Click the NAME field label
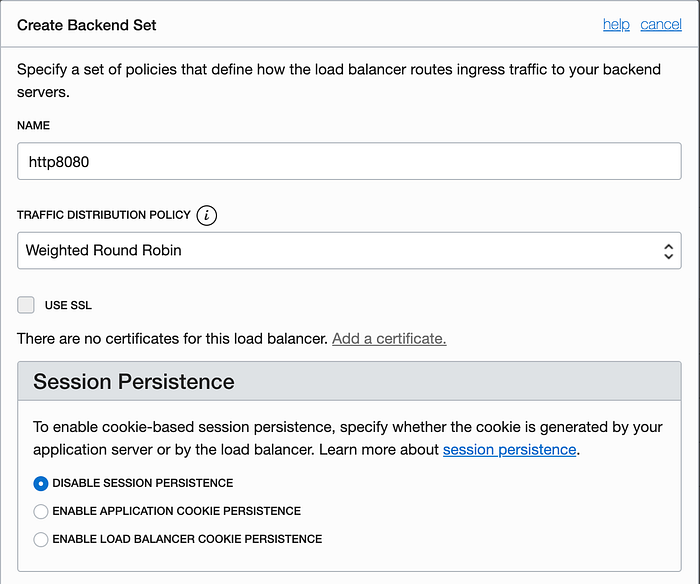700x584 pixels. pos(33,126)
